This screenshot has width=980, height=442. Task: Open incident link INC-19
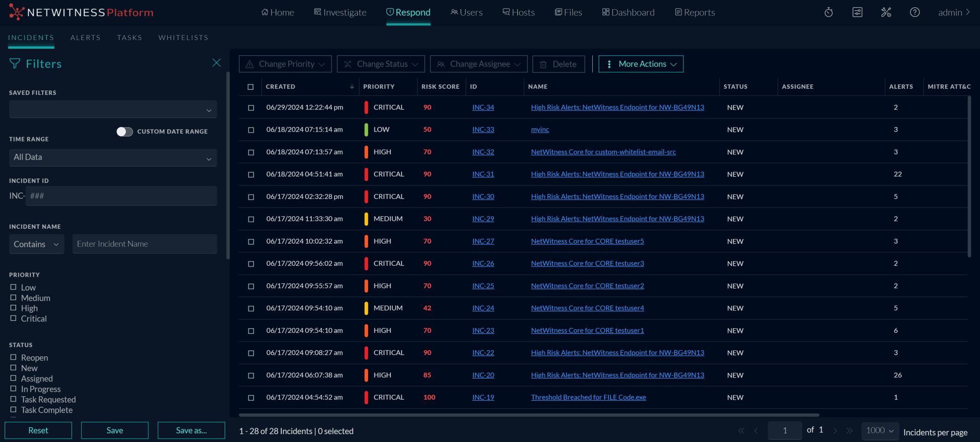point(483,397)
